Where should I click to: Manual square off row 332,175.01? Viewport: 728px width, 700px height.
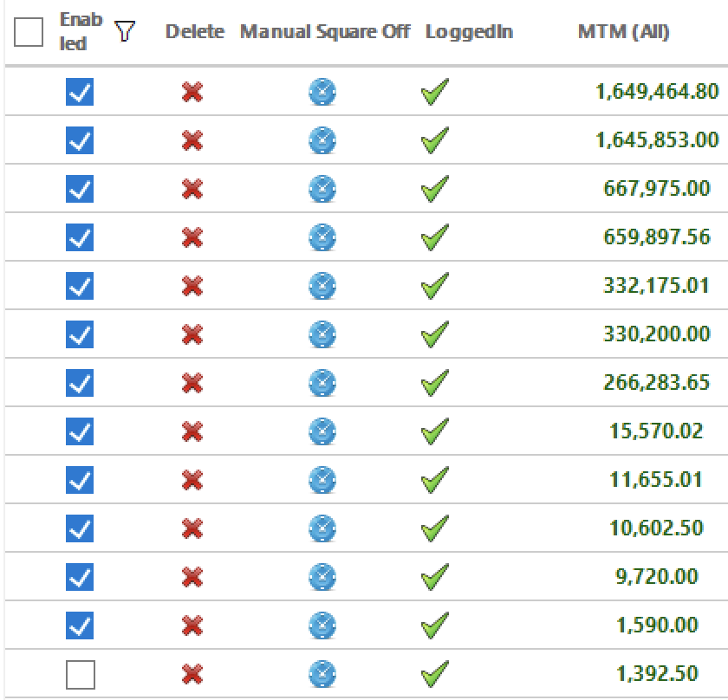pos(322,286)
